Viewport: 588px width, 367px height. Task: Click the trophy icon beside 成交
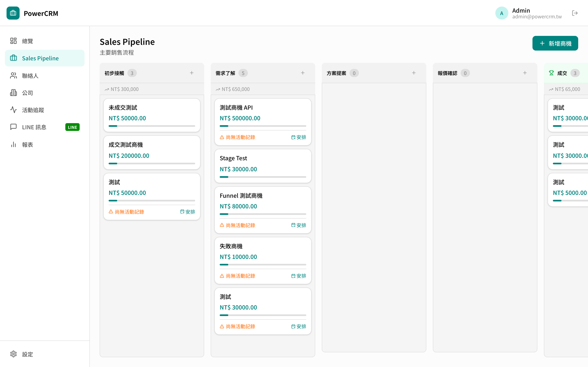click(x=551, y=73)
